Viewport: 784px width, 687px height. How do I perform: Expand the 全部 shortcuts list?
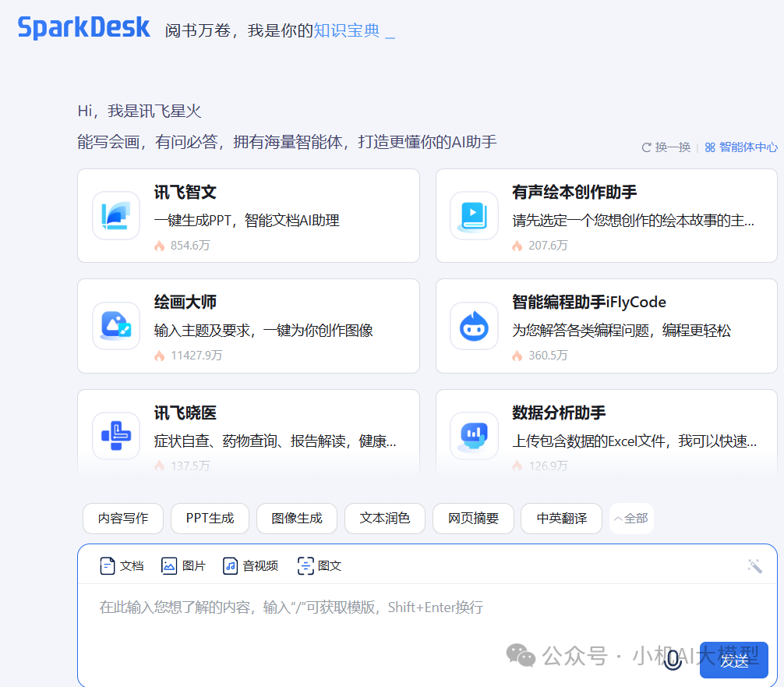(x=631, y=519)
